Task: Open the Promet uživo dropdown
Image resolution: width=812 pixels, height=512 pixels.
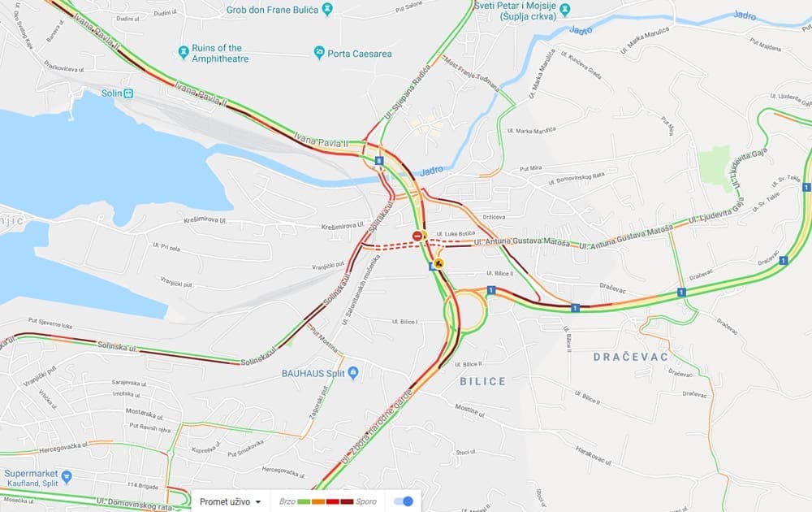Action: click(x=231, y=501)
